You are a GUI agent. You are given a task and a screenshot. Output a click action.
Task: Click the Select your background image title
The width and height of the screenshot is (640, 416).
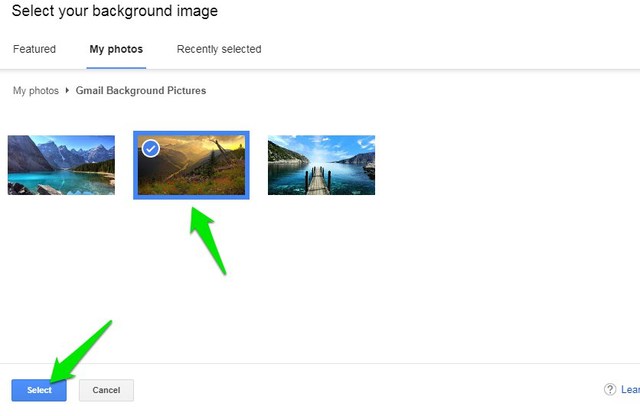[x=115, y=11]
